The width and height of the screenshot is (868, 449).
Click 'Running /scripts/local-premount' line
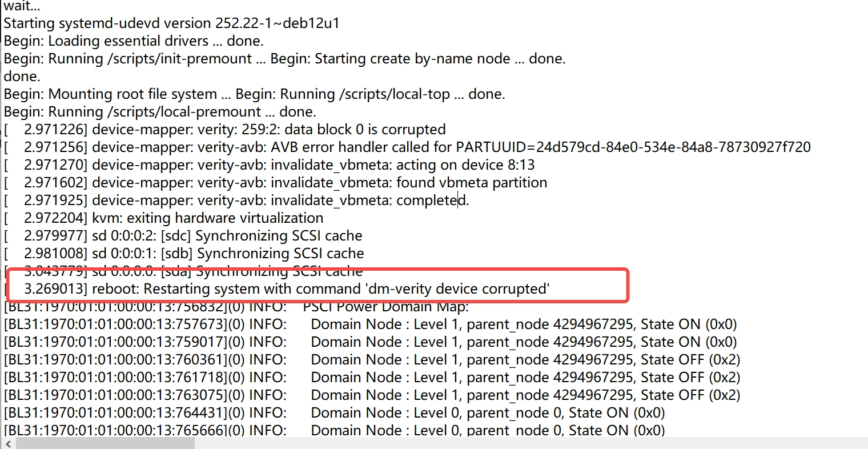coord(154,112)
